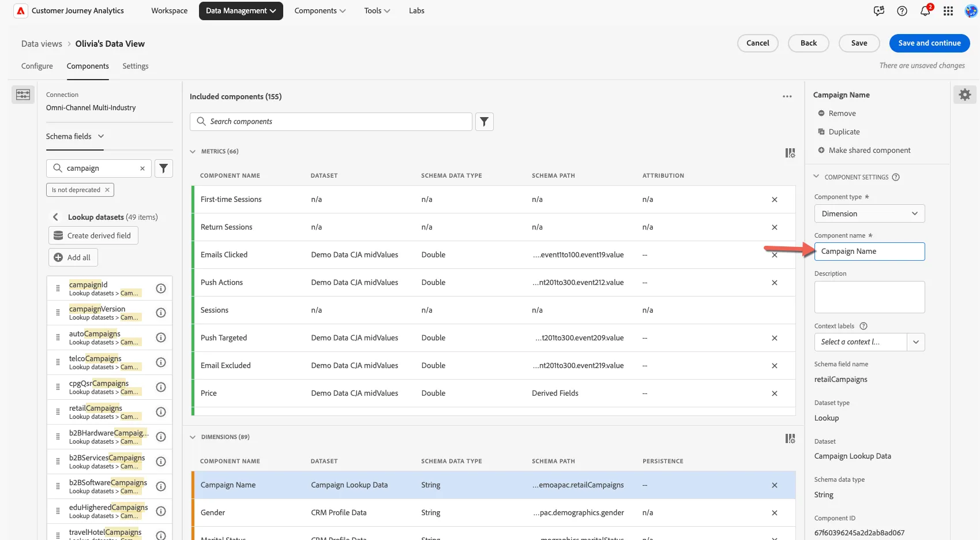Open the component settings gear icon

coord(965,95)
